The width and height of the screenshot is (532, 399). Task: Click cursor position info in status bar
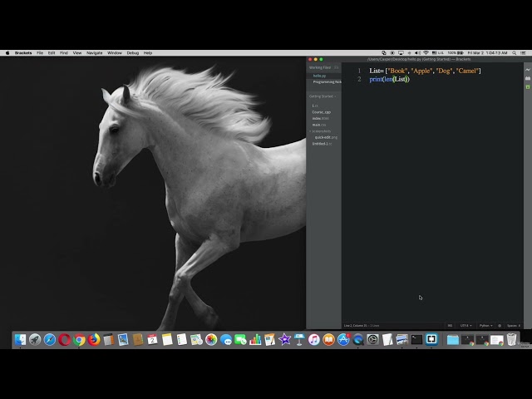(362, 326)
